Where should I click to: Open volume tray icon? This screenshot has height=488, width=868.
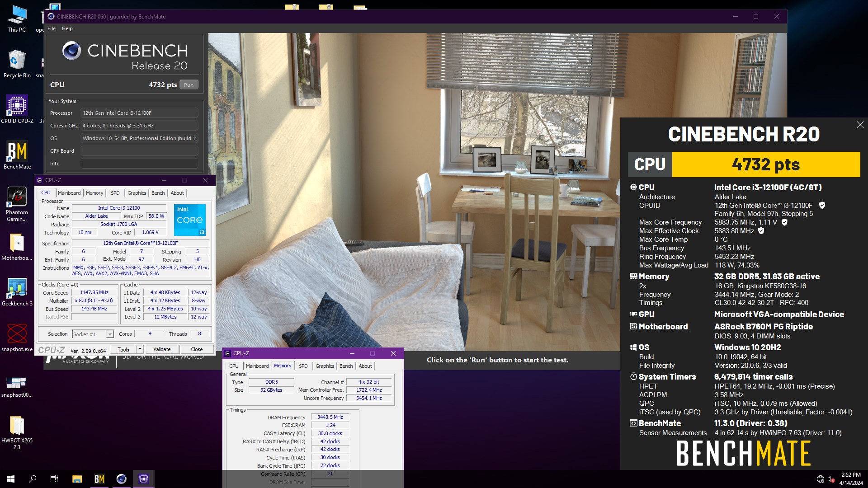pos(831,479)
